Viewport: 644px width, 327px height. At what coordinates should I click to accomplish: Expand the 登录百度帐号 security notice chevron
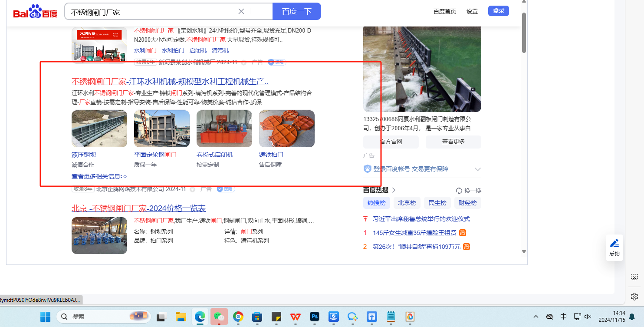(x=478, y=169)
